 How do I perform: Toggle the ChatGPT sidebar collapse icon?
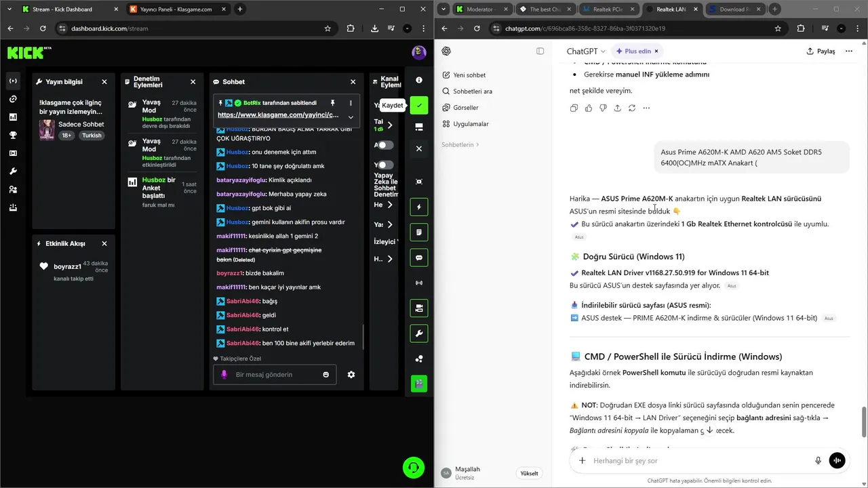(x=540, y=51)
